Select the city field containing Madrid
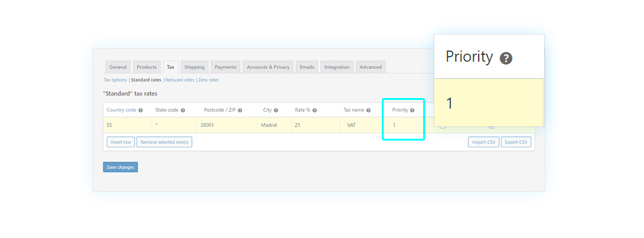 (x=275, y=125)
